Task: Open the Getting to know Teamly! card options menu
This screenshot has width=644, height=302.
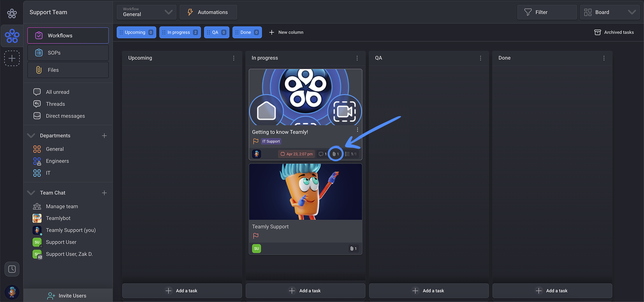Action: 357,130
